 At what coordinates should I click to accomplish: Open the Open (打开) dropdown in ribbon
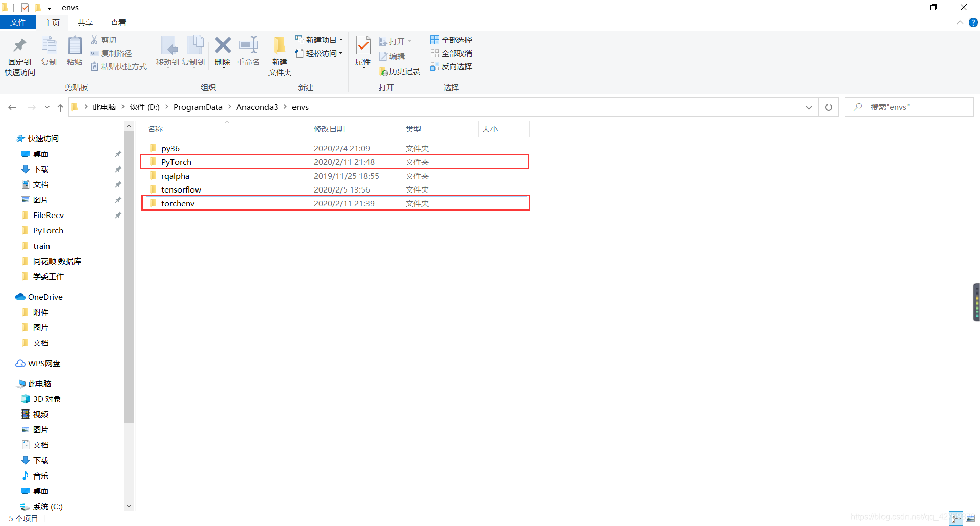(395, 41)
